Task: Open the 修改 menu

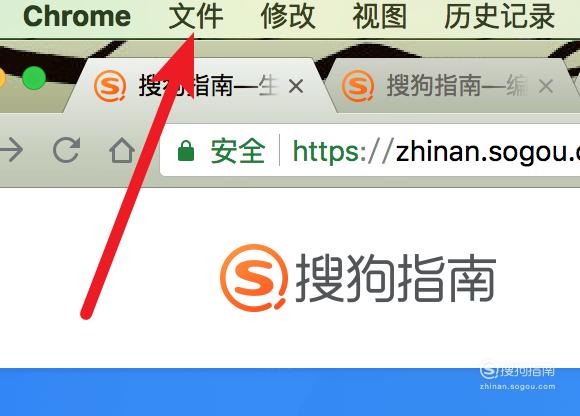Action: pyautogui.click(x=288, y=17)
